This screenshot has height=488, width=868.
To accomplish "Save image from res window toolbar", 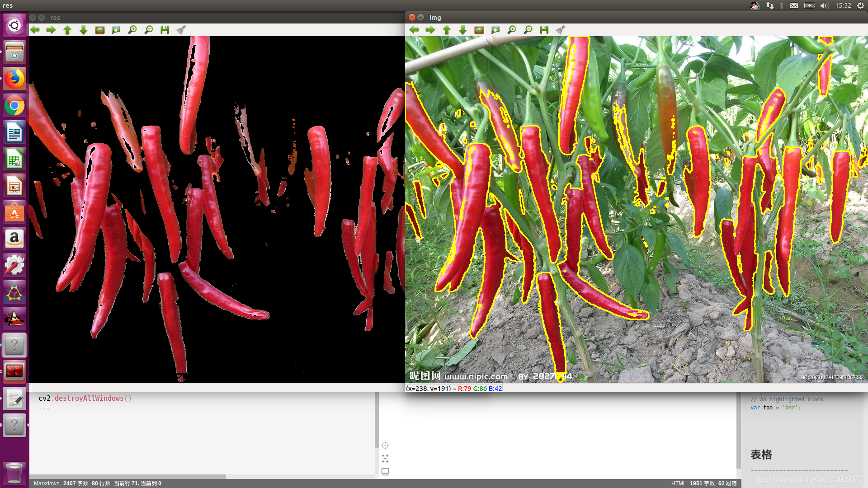I will [x=165, y=30].
